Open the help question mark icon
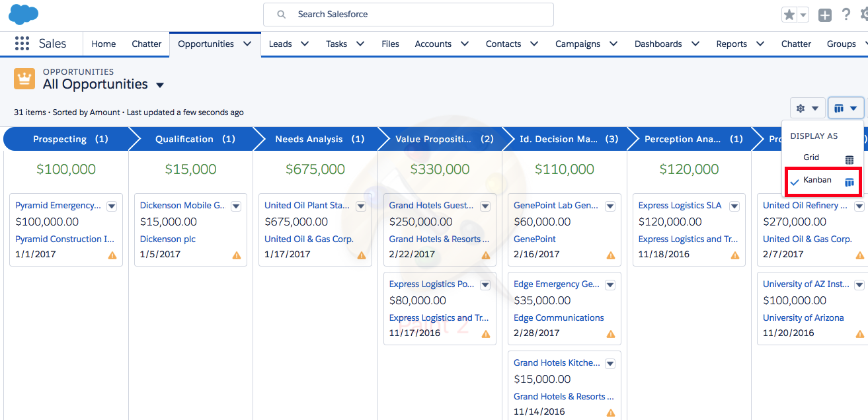Screen dimensions: 868x420 [x=847, y=14]
